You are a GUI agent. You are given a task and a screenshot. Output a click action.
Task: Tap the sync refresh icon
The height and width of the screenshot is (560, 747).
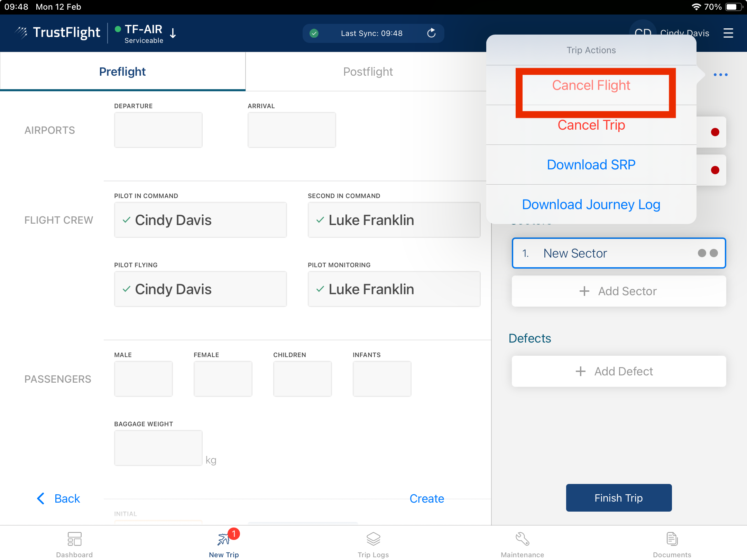(x=431, y=33)
